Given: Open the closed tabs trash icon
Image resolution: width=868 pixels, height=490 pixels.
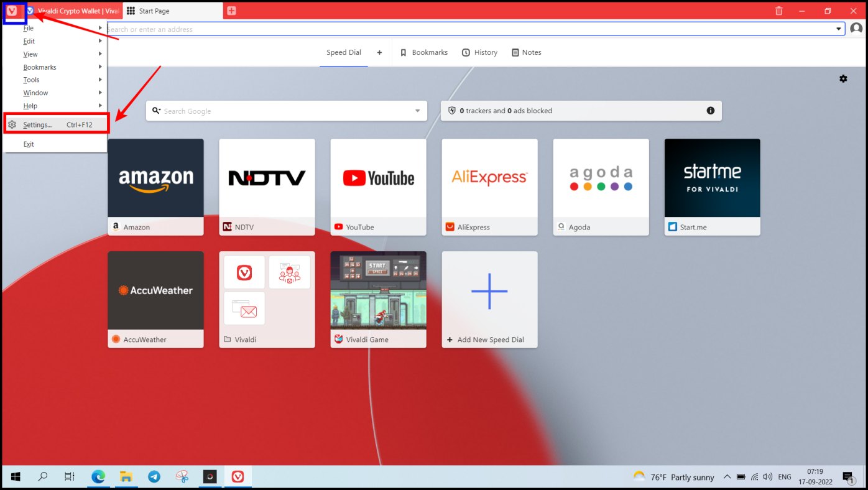Looking at the screenshot, I should click(779, 11).
